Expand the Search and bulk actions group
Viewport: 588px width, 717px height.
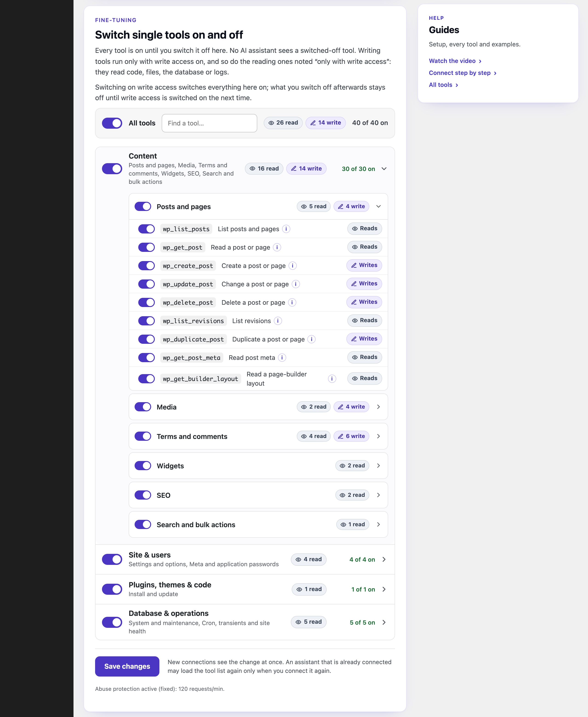pos(379,524)
